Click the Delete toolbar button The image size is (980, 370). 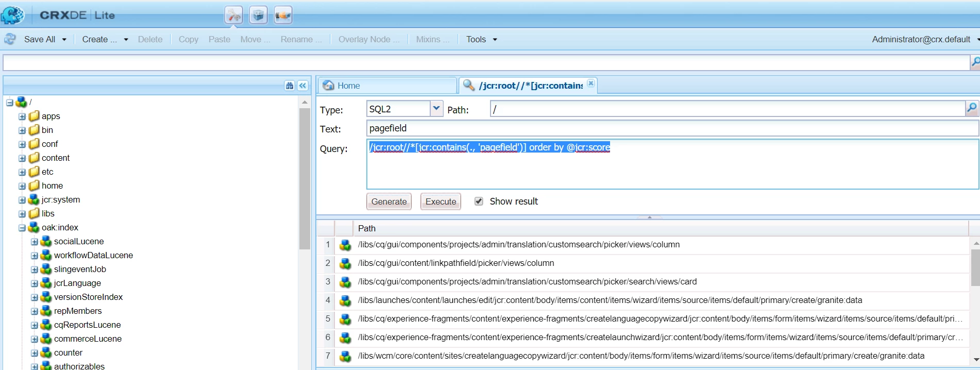point(150,39)
